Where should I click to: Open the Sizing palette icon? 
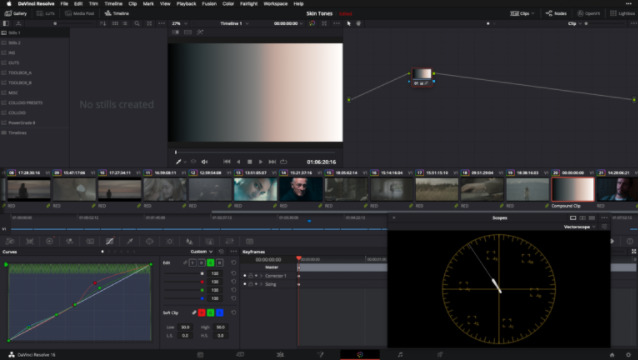[x=229, y=241]
